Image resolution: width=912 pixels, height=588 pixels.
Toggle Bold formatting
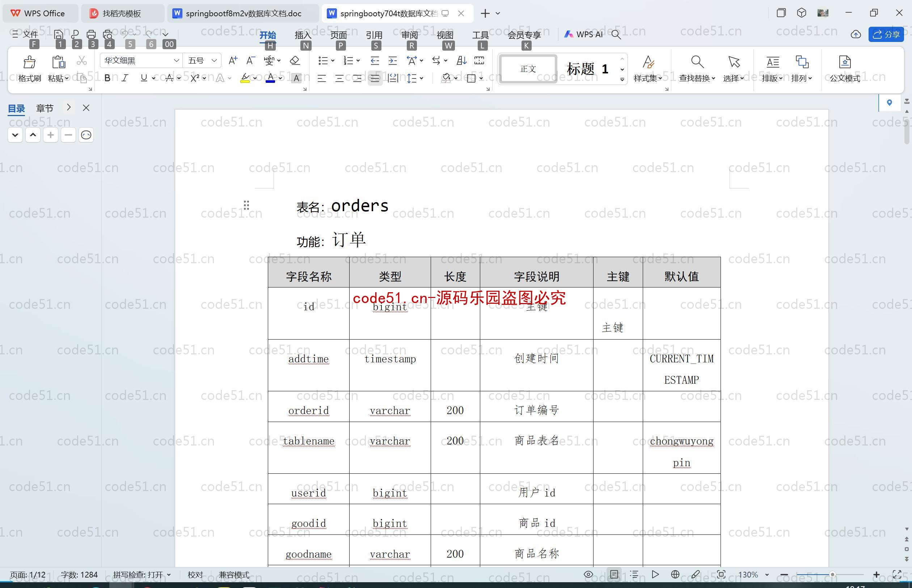[107, 78]
